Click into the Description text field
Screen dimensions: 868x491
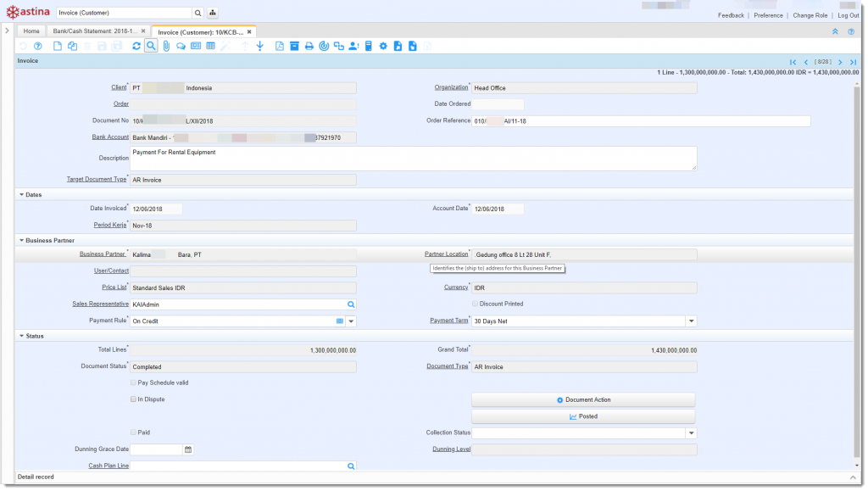pyautogui.click(x=413, y=158)
